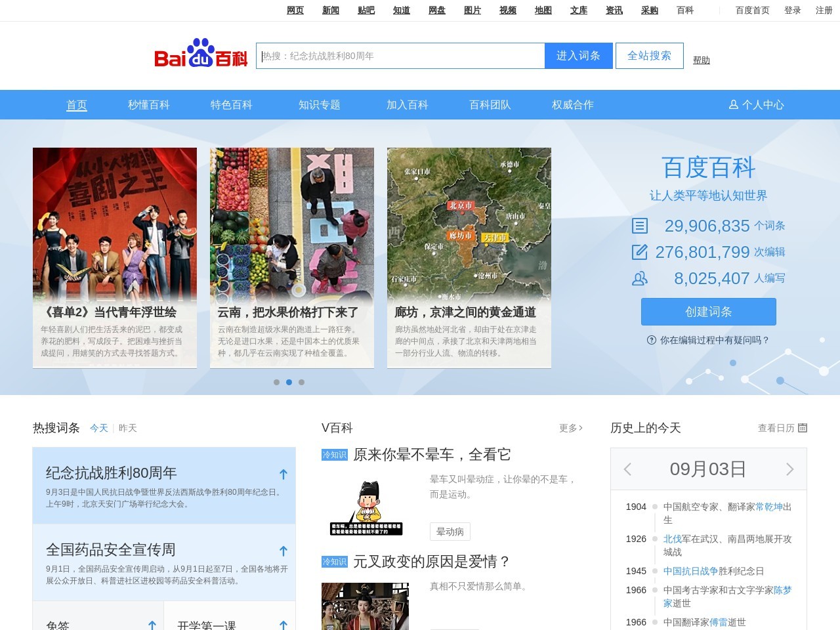840x630 pixels.
Task: Click the 更多 link in V百科
Action: pyautogui.click(x=571, y=428)
